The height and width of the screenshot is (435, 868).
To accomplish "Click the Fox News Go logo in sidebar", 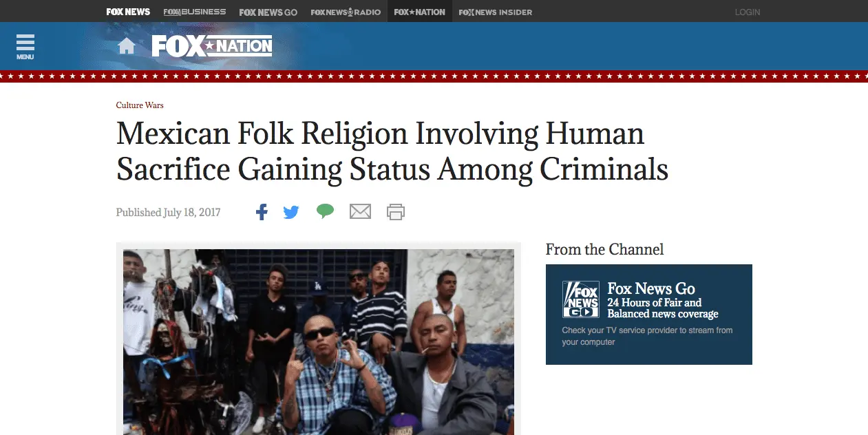I will pos(580,299).
